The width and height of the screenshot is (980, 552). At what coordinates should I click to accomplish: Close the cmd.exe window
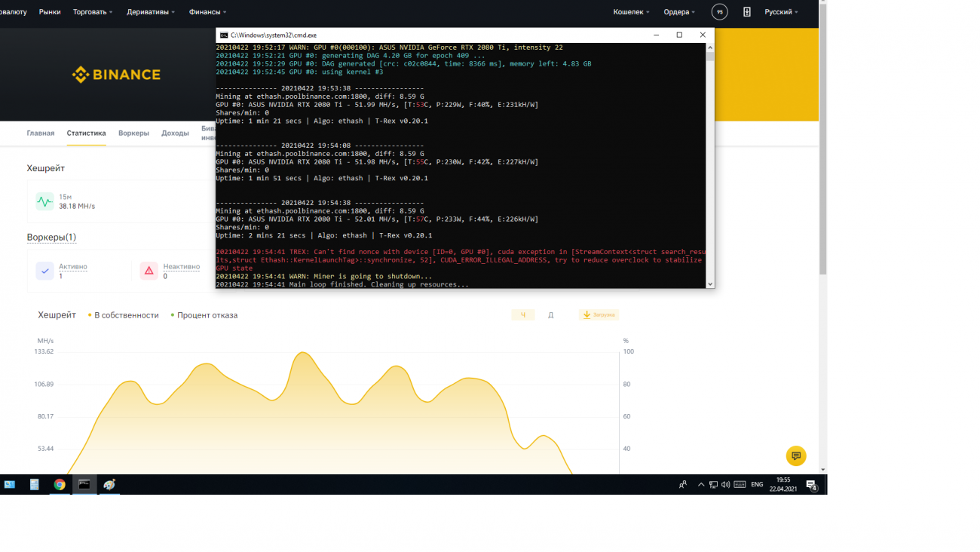703,35
